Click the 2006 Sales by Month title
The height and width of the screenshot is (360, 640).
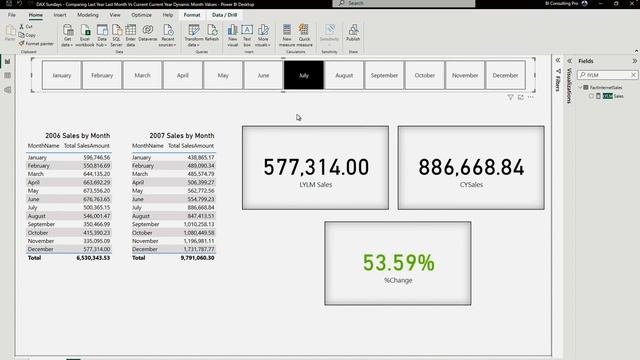[78, 136]
